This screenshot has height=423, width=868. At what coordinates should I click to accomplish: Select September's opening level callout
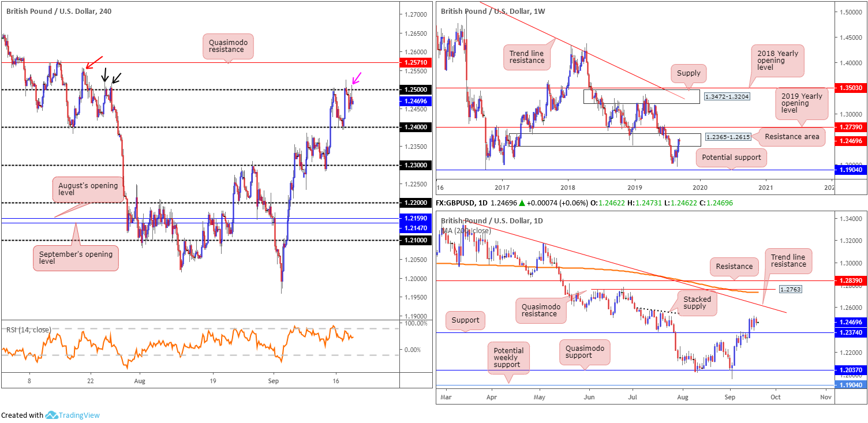76,257
